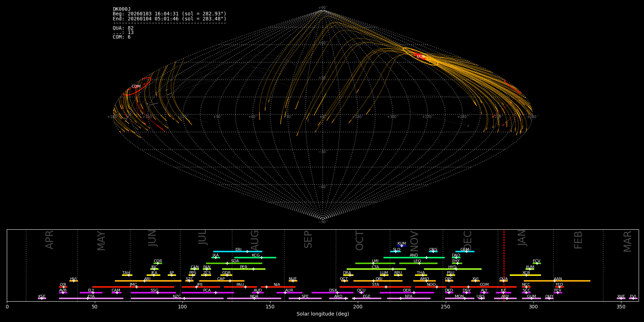Click the DK000J station header text
This screenshot has height=322, width=644.
pos(122,9)
